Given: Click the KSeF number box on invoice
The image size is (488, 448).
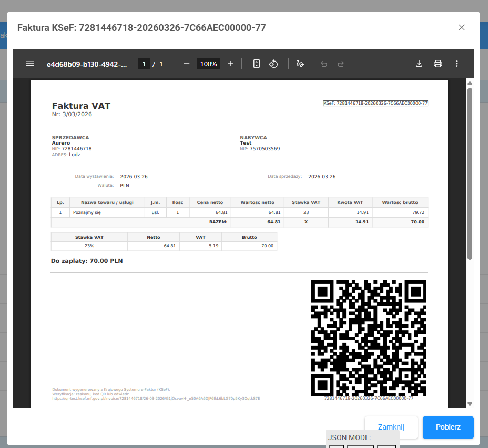Looking at the screenshot, I should [x=375, y=103].
